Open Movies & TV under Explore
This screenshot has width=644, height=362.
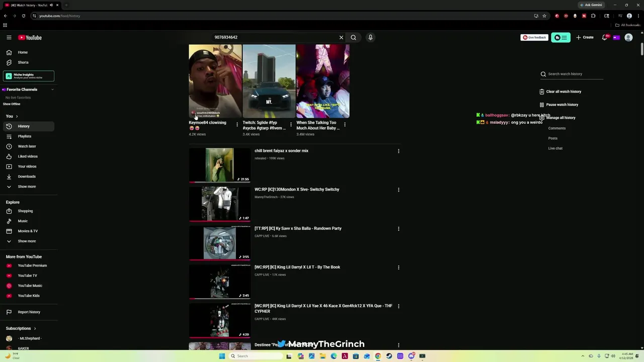click(29, 231)
